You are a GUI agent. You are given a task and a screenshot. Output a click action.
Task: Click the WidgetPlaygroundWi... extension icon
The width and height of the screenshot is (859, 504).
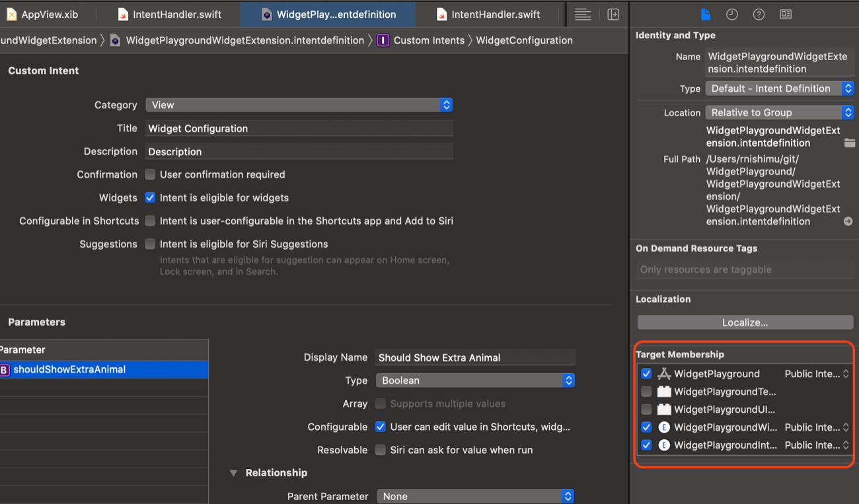(664, 427)
